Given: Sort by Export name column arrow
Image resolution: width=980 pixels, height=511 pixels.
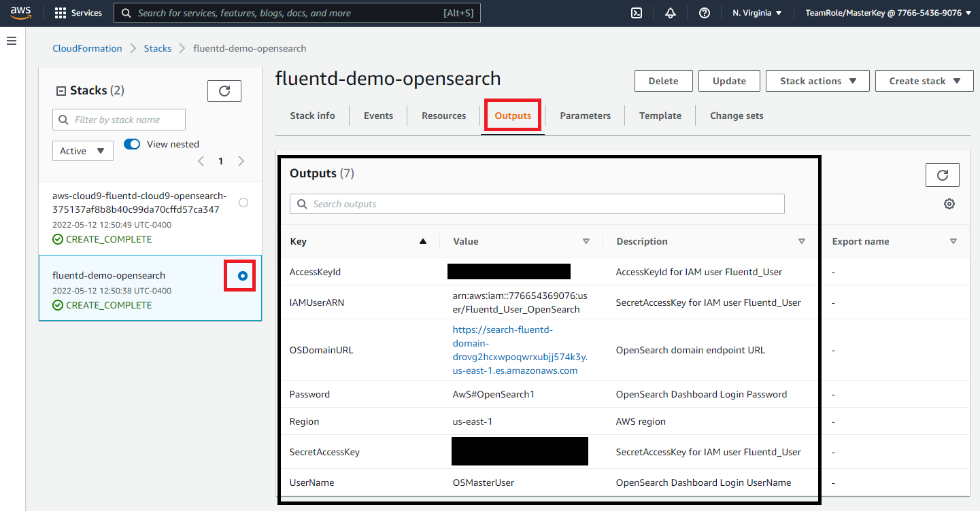Looking at the screenshot, I should pyautogui.click(x=953, y=241).
